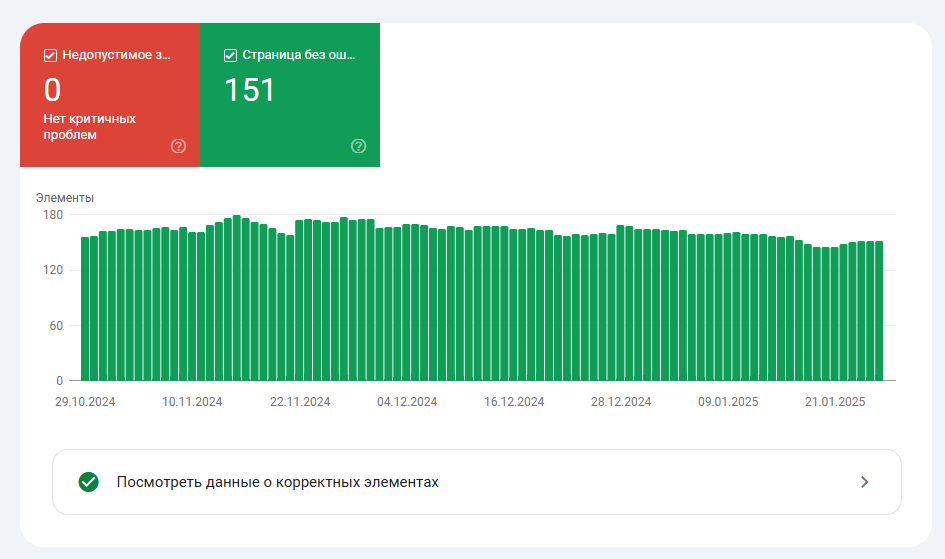
Task: Uncheck the Недопустимое з... checkbox
Action: (50, 56)
